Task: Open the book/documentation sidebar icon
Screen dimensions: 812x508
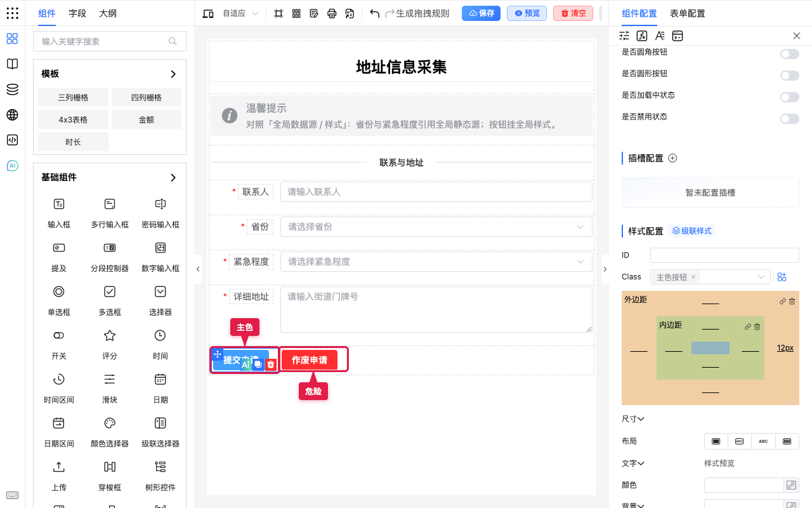Action: (x=12, y=64)
